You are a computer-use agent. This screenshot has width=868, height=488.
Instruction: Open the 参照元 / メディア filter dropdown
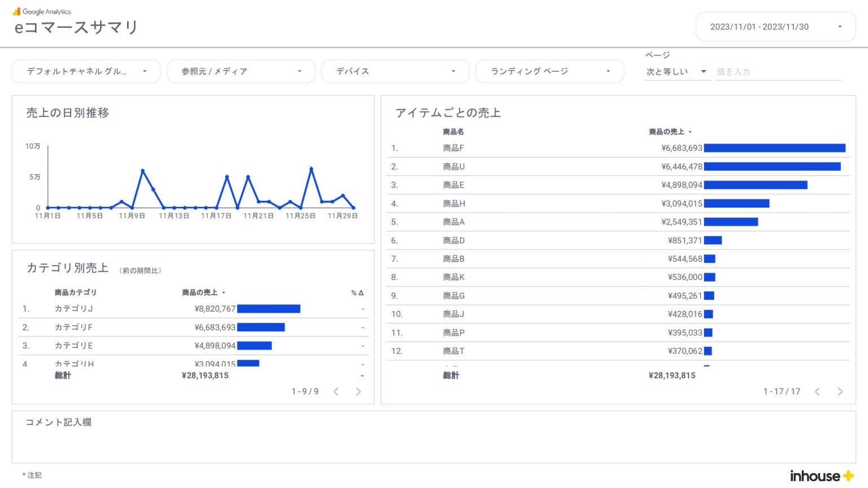(x=241, y=71)
